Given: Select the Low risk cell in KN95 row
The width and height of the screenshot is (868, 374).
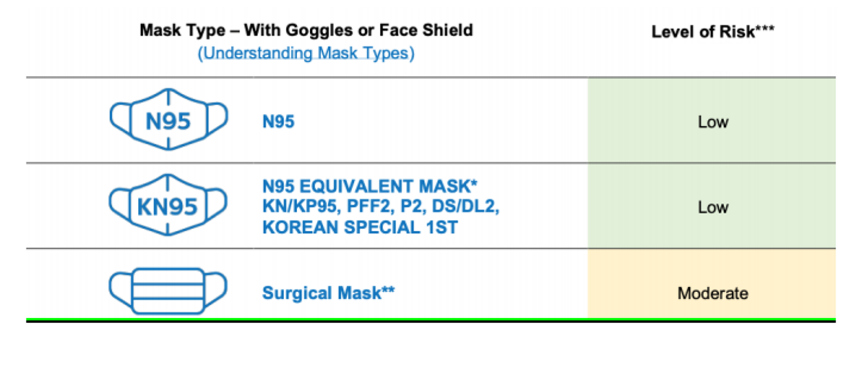Looking at the screenshot, I should pyautogui.click(x=712, y=207).
